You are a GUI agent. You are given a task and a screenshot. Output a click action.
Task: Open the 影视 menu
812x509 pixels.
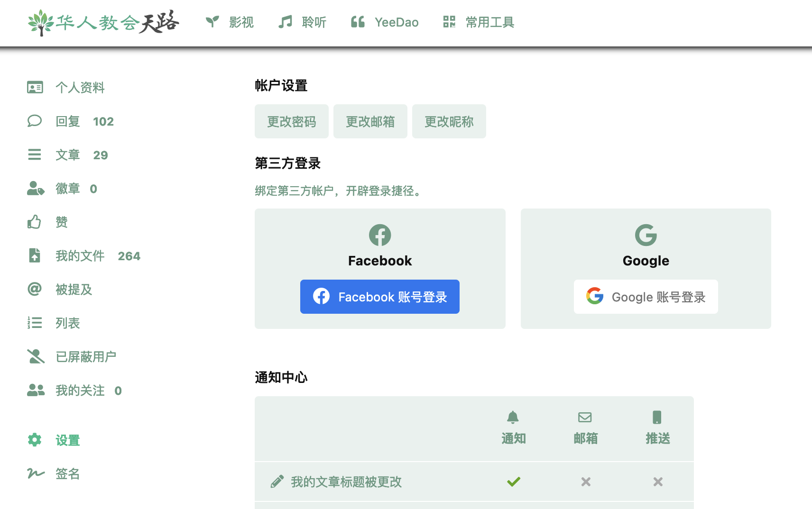pyautogui.click(x=230, y=22)
